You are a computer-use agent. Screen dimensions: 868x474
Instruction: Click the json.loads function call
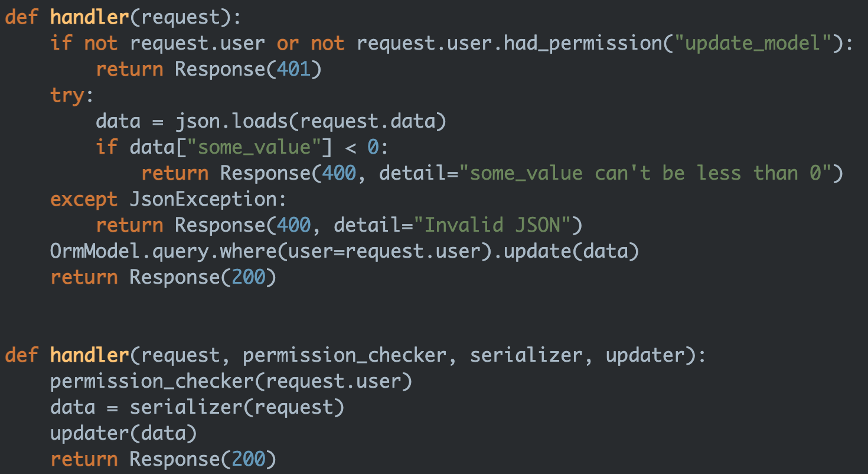[x=231, y=121]
